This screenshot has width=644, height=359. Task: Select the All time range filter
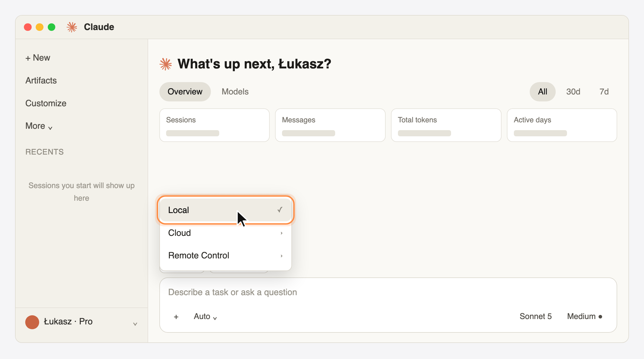tap(543, 92)
